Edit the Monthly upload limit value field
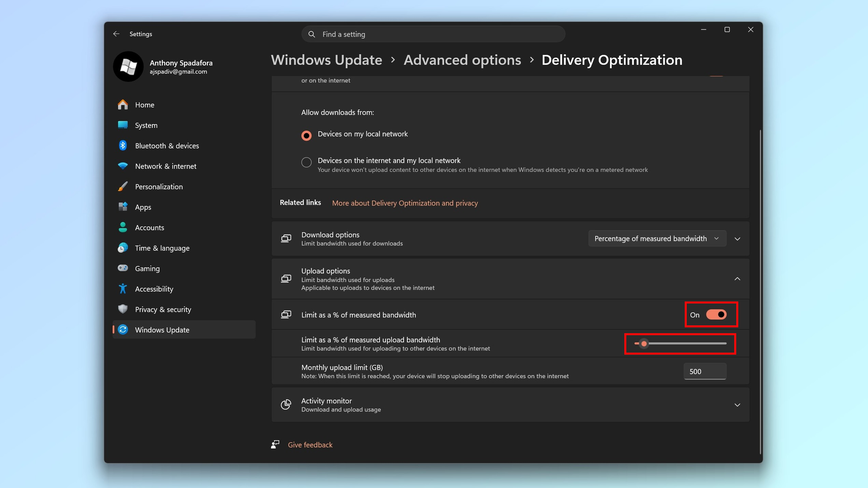 tap(705, 371)
